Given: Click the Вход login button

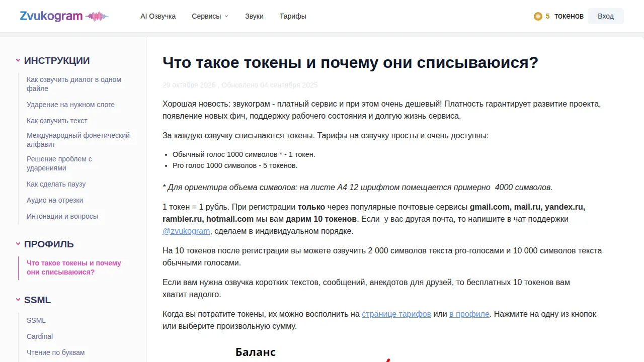Looking at the screenshot, I should click(606, 16).
